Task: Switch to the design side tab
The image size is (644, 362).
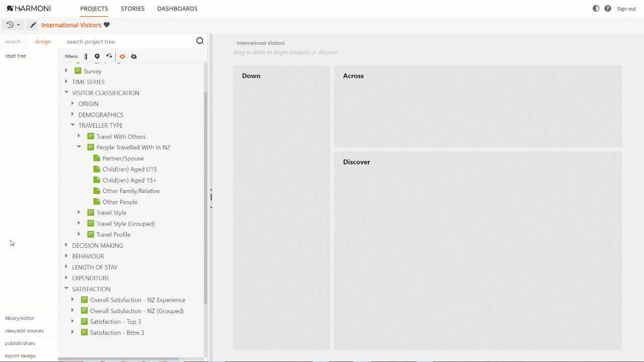Action: [43, 42]
